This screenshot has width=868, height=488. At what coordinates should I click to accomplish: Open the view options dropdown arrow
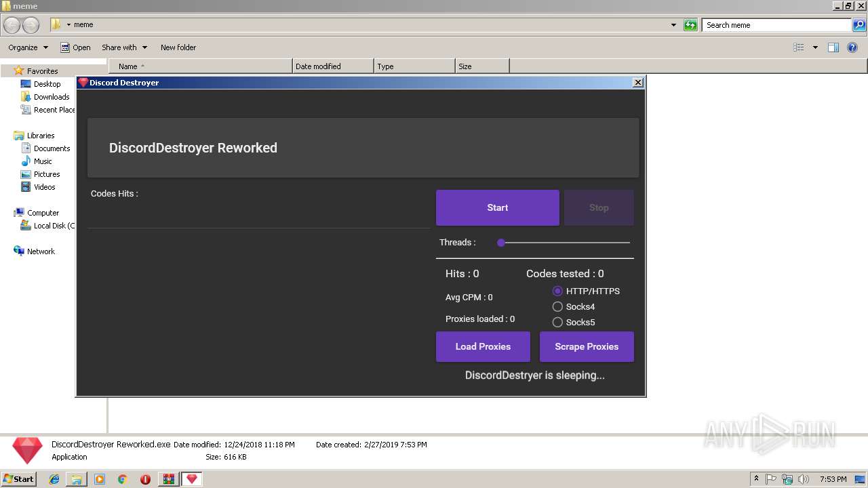click(815, 47)
